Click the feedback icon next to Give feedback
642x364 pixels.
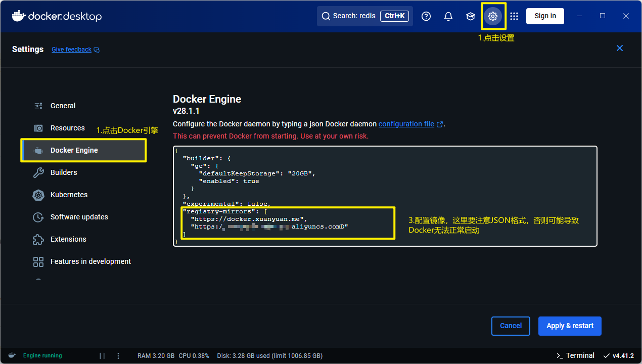tap(97, 50)
